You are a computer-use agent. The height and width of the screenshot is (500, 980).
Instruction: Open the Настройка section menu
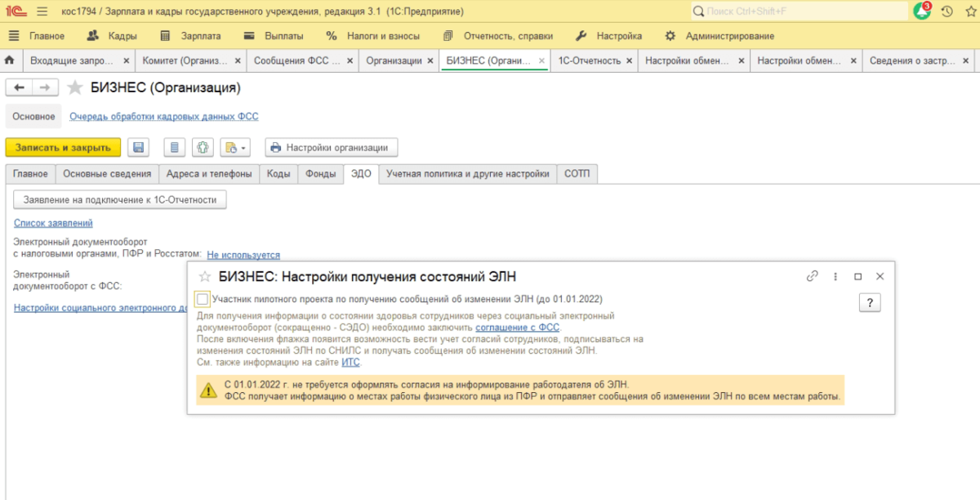608,36
